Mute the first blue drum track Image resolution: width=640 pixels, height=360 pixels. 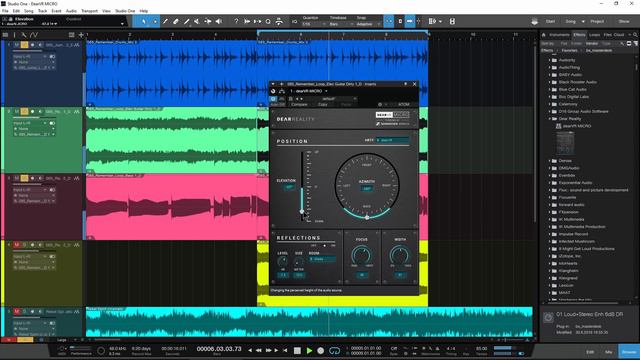coord(17,44)
